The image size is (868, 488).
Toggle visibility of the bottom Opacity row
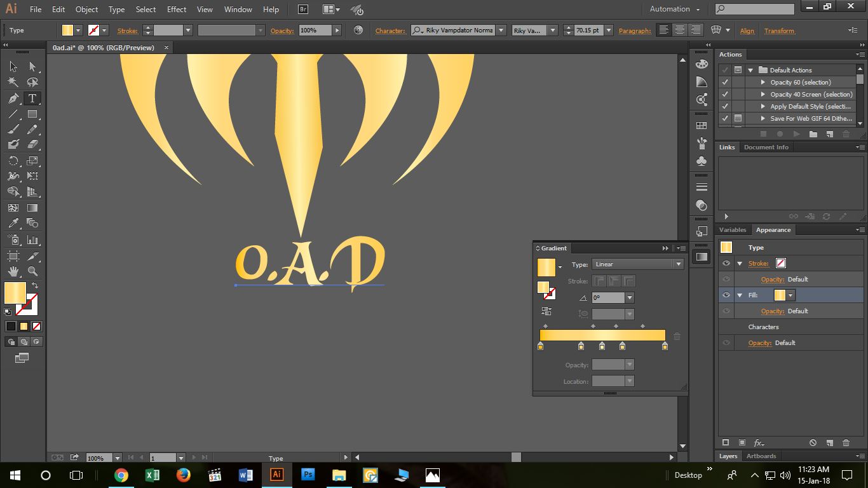coord(726,342)
